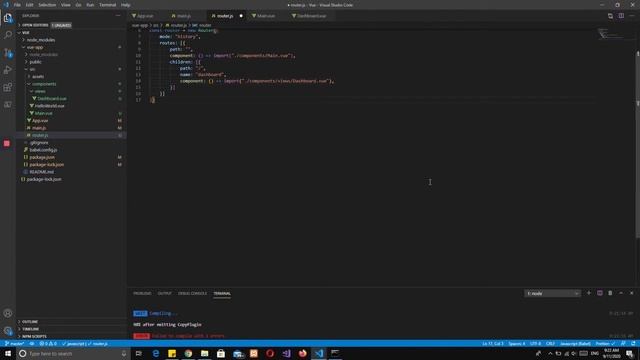This screenshot has height=360, width=640.
Task: Open editor more actions ellipsis
Action: [x=631, y=16]
